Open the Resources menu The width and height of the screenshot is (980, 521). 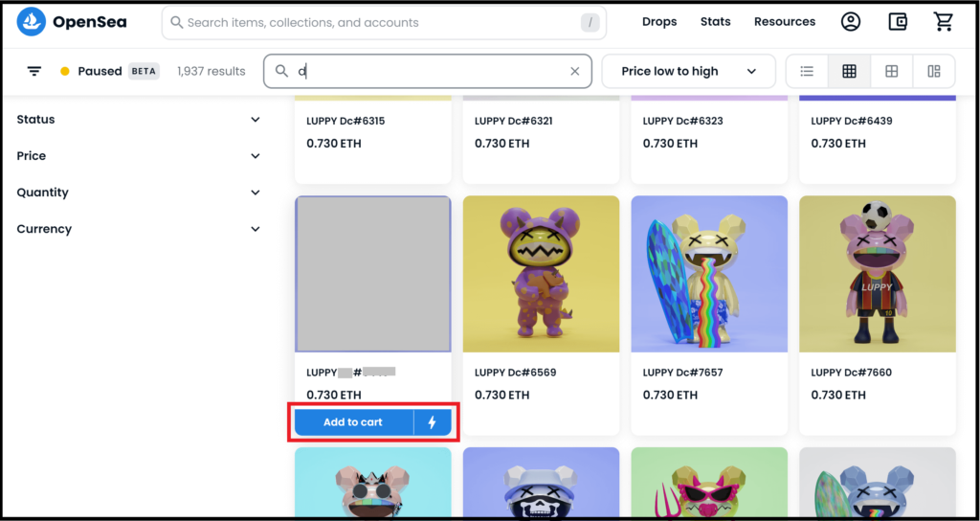[785, 22]
